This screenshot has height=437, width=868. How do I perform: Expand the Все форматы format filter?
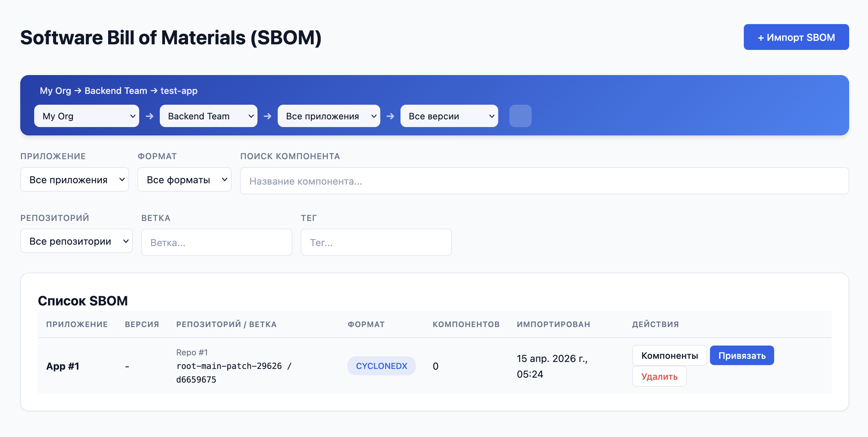(184, 180)
